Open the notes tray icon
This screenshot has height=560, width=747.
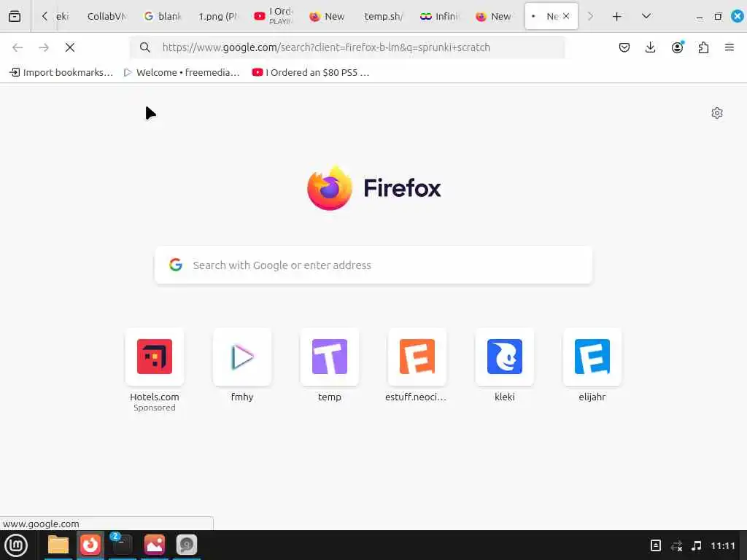click(656, 545)
